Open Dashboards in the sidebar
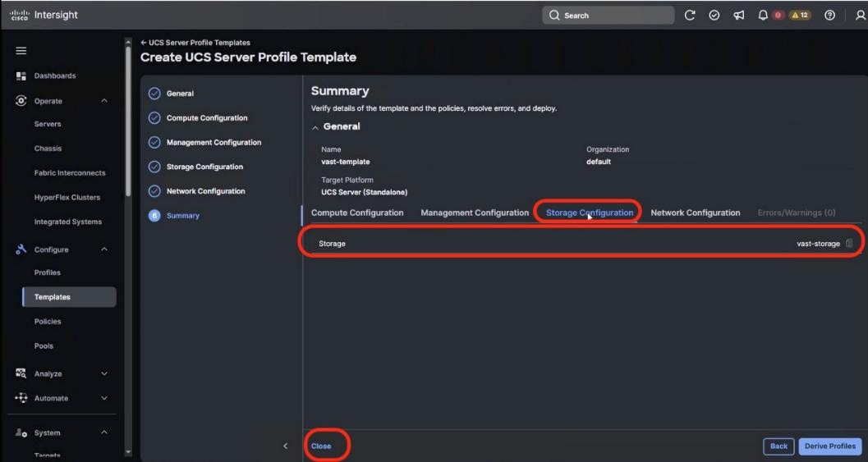868x462 pixels. (55, 75)
